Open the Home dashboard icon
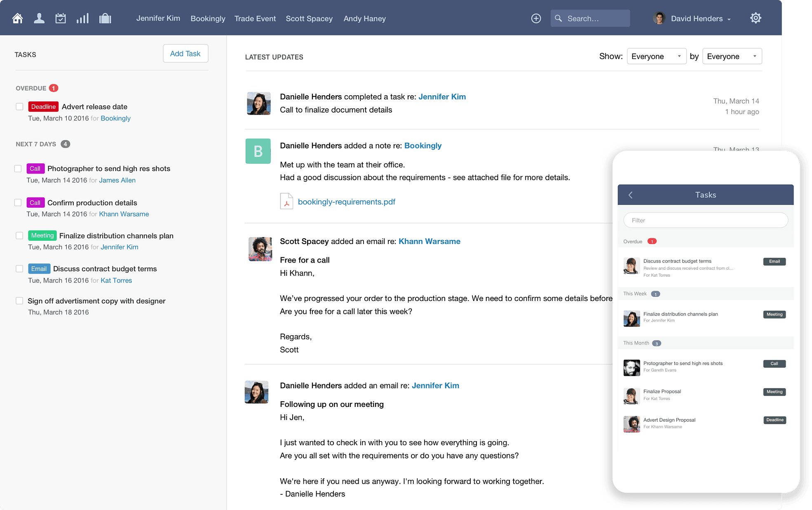Image resolution: width=812 pixels, height=510 pixels. (x=17, y=18)
